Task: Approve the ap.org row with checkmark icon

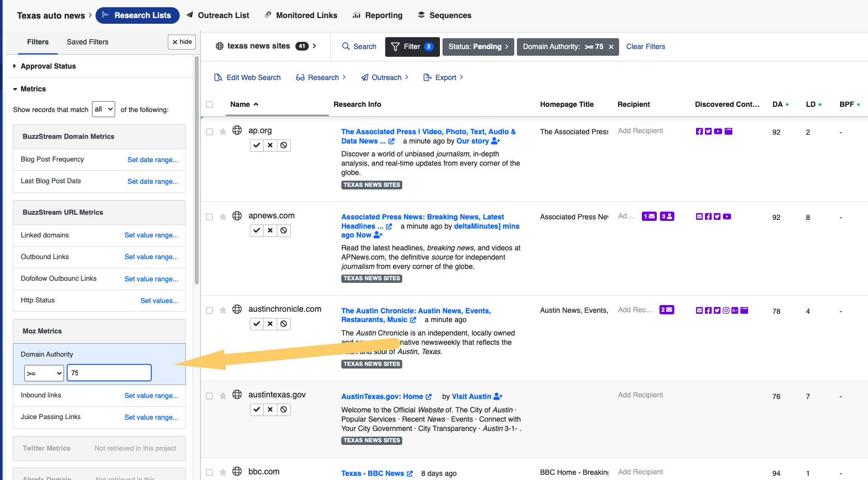Action: tap(257, 146)
